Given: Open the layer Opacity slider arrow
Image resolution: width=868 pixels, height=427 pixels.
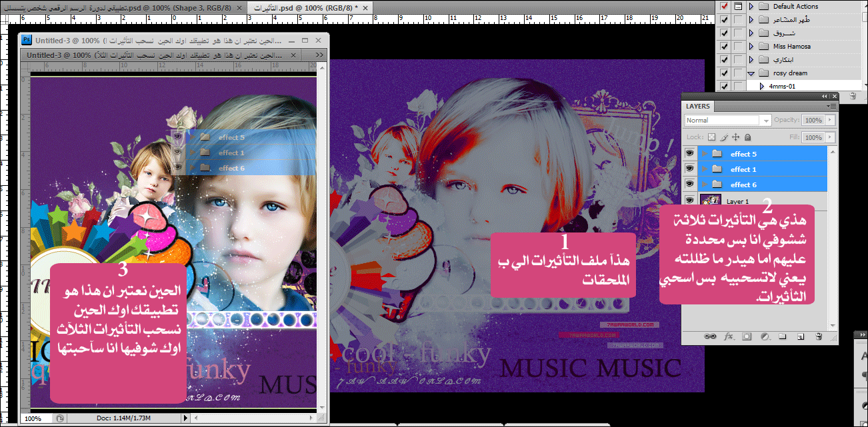Looking at the screenshot, I should coord(830,121).
